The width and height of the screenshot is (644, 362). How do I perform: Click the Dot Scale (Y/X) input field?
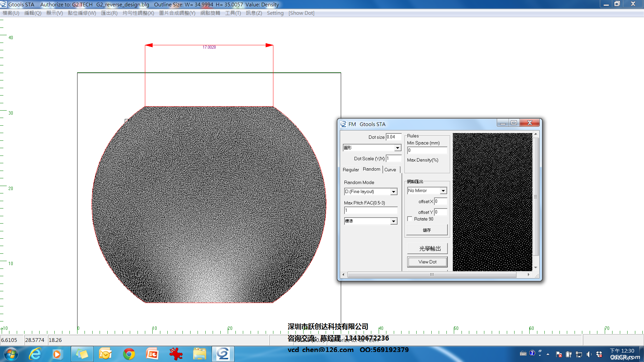(394, 159)
